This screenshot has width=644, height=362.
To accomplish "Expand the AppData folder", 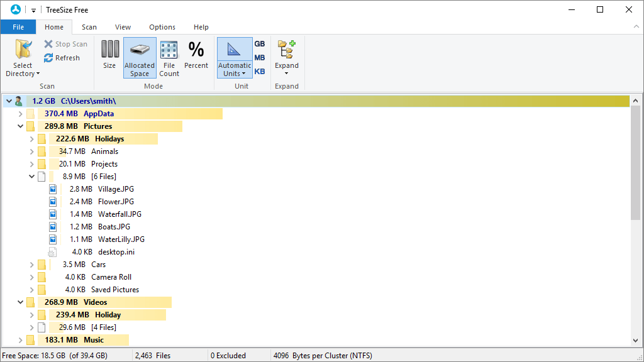I will (x=20, y=113).
